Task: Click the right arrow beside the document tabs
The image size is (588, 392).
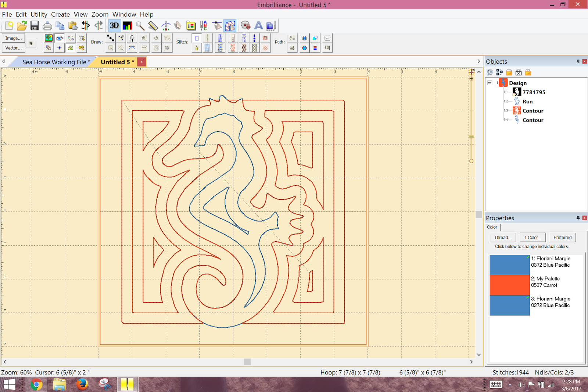Action: pos(479,61)
